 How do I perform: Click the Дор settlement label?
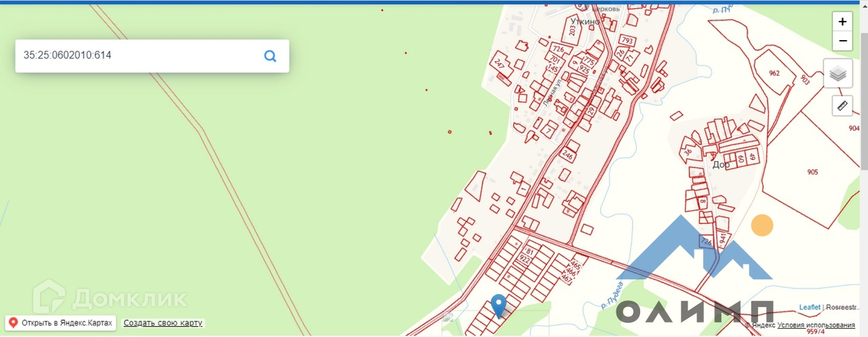(x=721, y=164)
